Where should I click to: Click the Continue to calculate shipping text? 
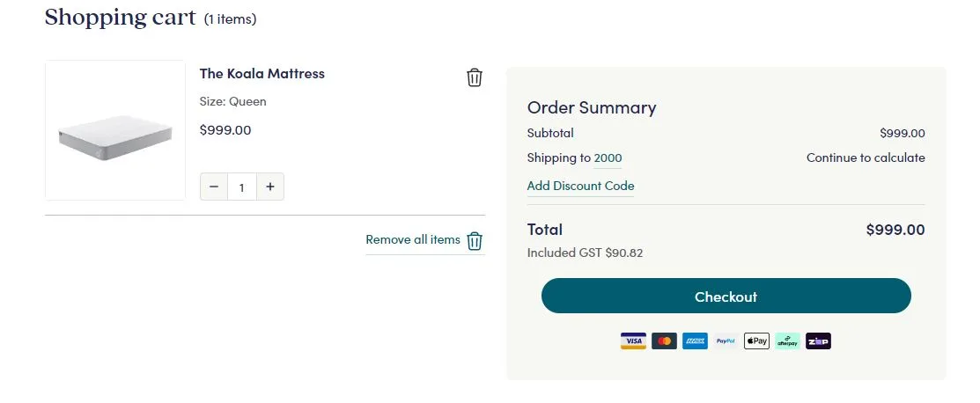pyautogui.click(x=866, y=158)
